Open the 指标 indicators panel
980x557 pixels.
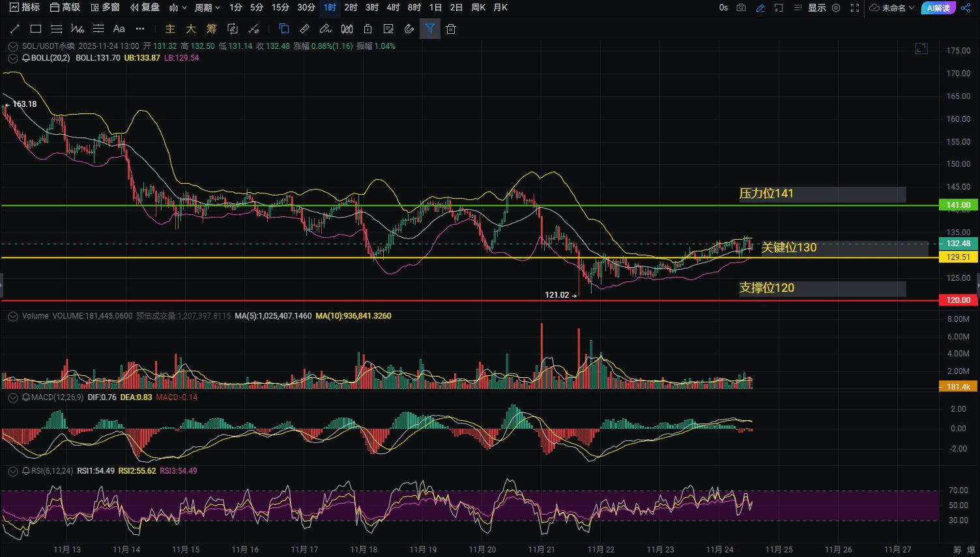click(25, 8)
